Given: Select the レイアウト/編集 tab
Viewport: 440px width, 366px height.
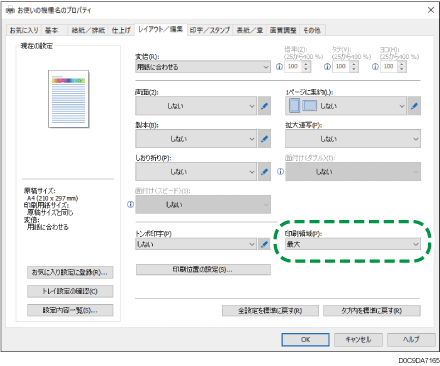Looking at the screenshot, I should pos(161,29).
